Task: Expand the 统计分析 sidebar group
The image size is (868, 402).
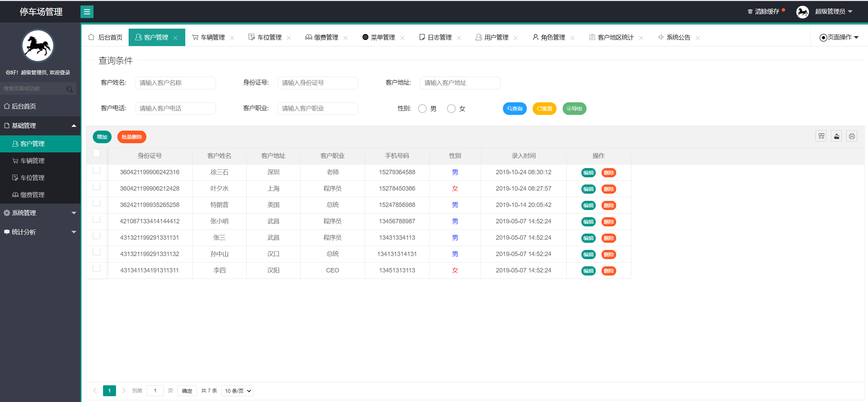Action: [x=40, y=232]
